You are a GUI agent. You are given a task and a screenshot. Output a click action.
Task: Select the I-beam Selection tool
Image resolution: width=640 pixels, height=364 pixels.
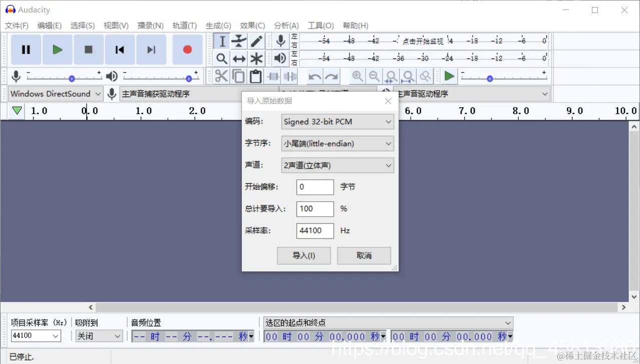(222, 41)
